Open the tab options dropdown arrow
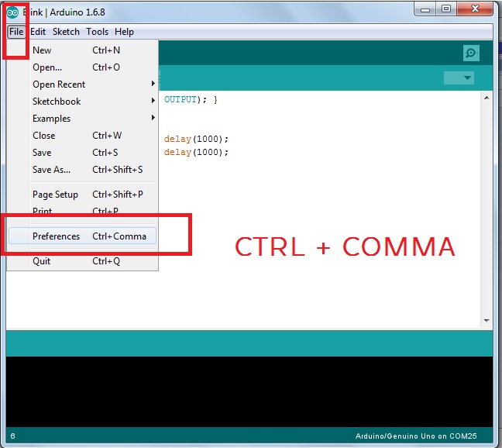This screenshot has height=448, width=502. tap(459, 78)
